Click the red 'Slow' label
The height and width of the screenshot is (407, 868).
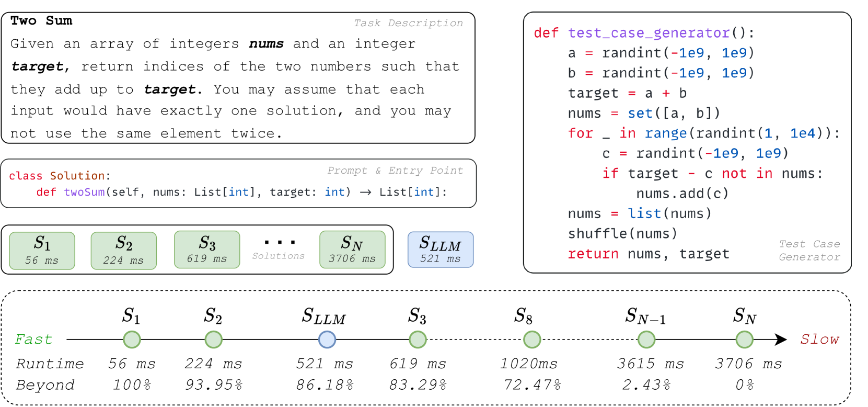819,340
